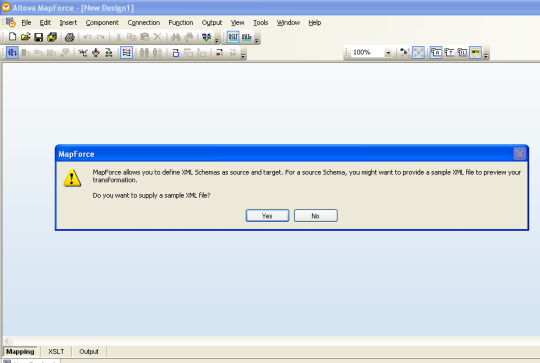Click the red Insert input component icon
This screenshot has width=540, height=363.
[219, 53]
